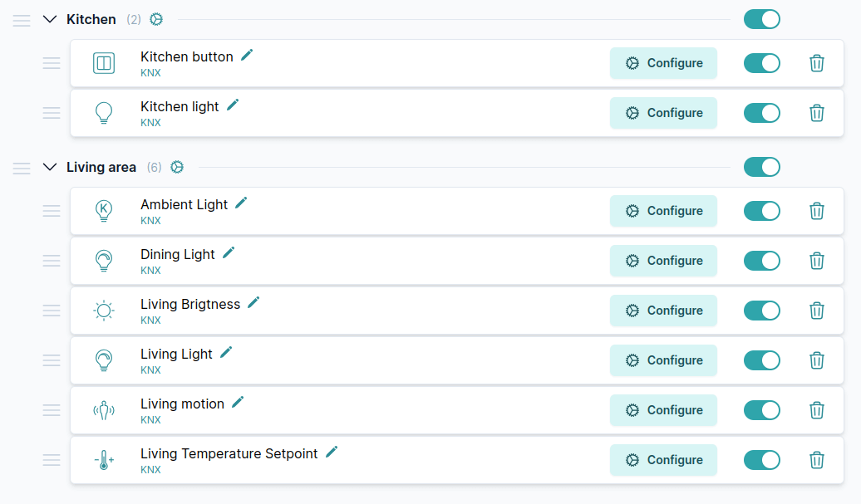The image size is (861, 504).
Task: Collapse the Kitchen group chevron
Action: 50,19
